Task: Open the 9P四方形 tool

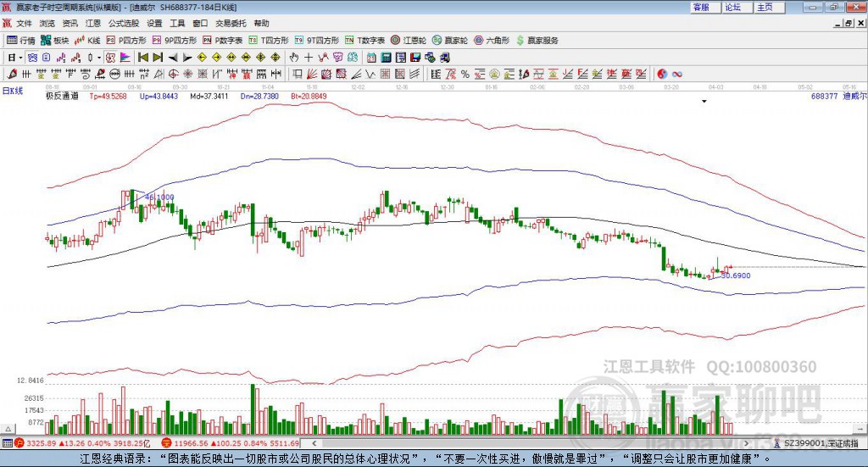Action: [x=175, y=41]
